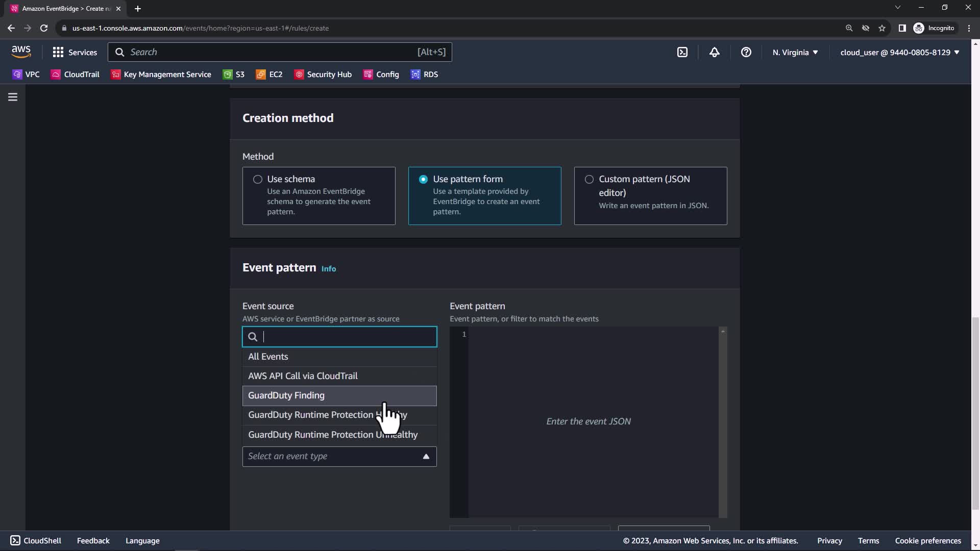Choose AWS API Call via CloudTrail option
This screenshot has height=551, width=980.
[303, 376]
